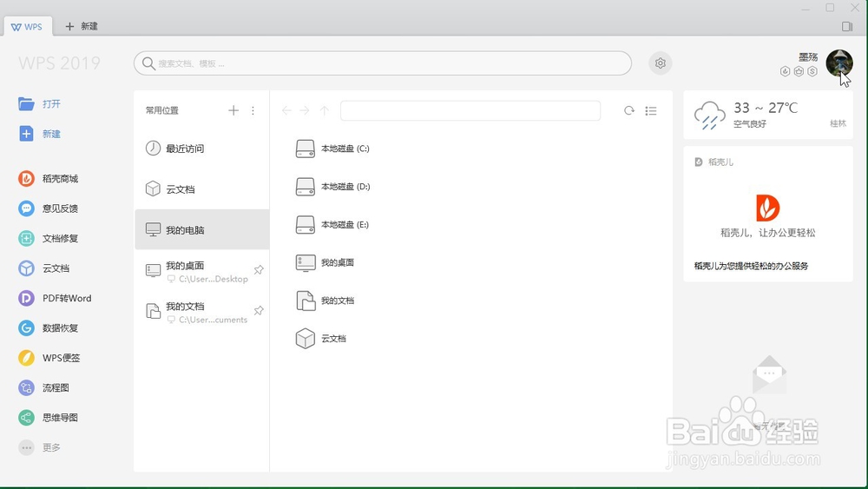The height and width of the screenshot is (489, 868).
Task: Click the settings gear icon
Action: (x=660, y=63)
